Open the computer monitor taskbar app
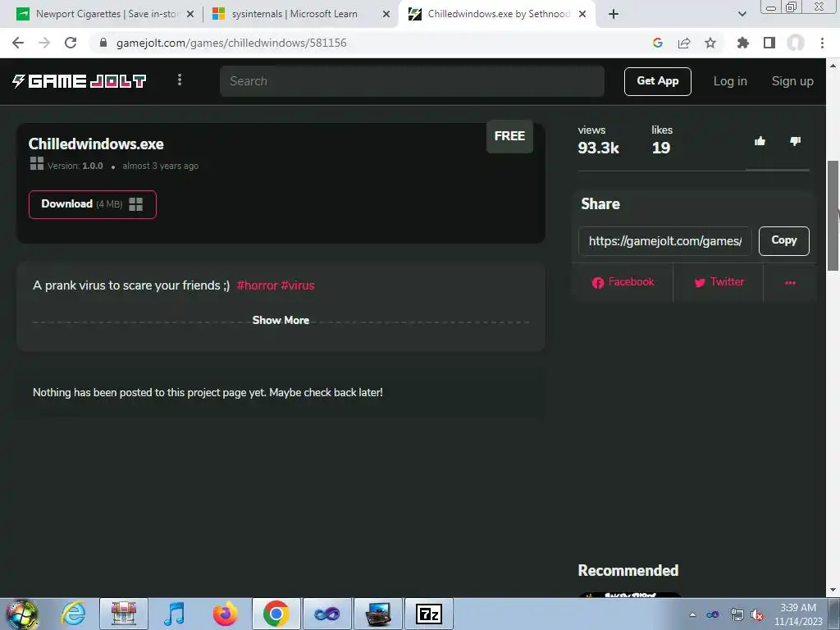Screen dimensions: 840x630 click(x=377, y=614)
